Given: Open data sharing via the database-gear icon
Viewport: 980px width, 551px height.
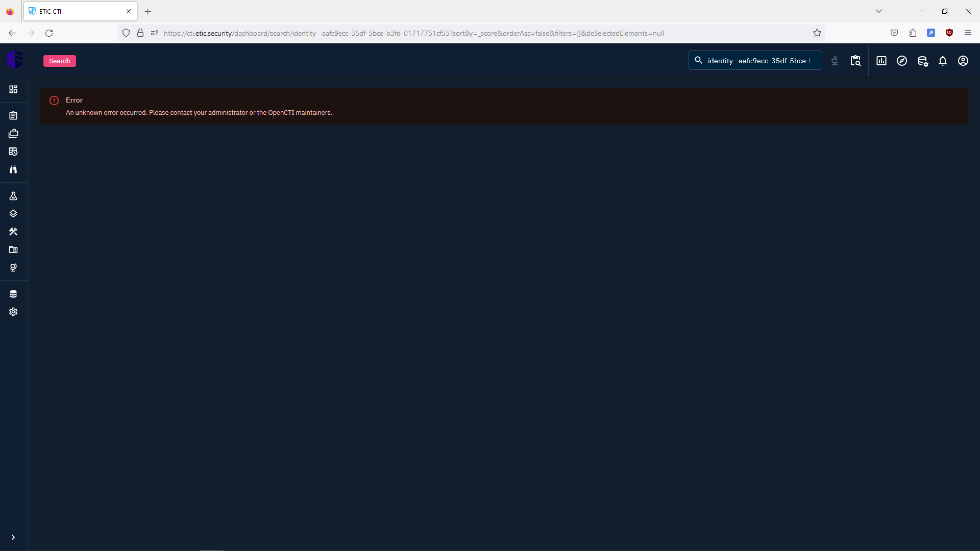Looking at the screenshot, I should [x=923, y=61].
